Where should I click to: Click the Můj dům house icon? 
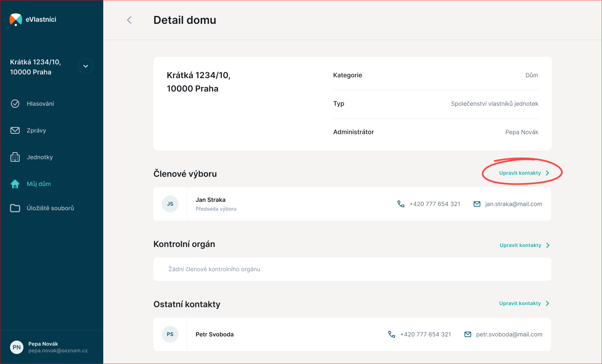(15, 184)
